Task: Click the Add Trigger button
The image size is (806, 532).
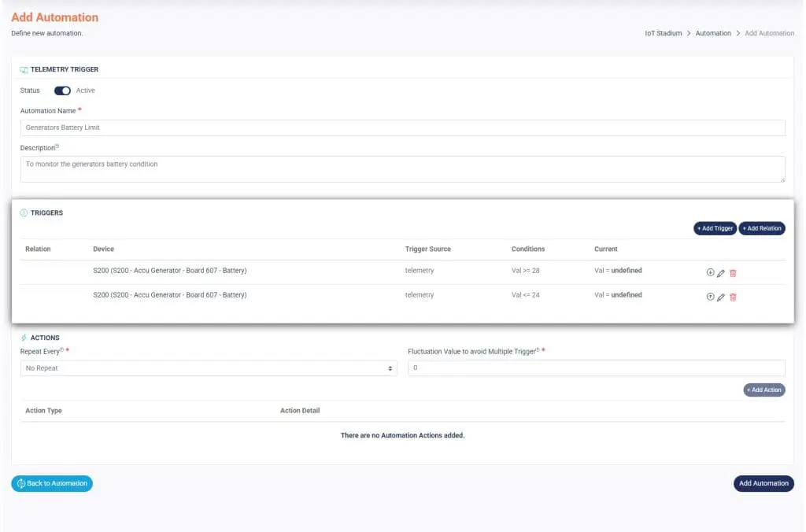Action: pyautogui.click(x=715, y=228)
